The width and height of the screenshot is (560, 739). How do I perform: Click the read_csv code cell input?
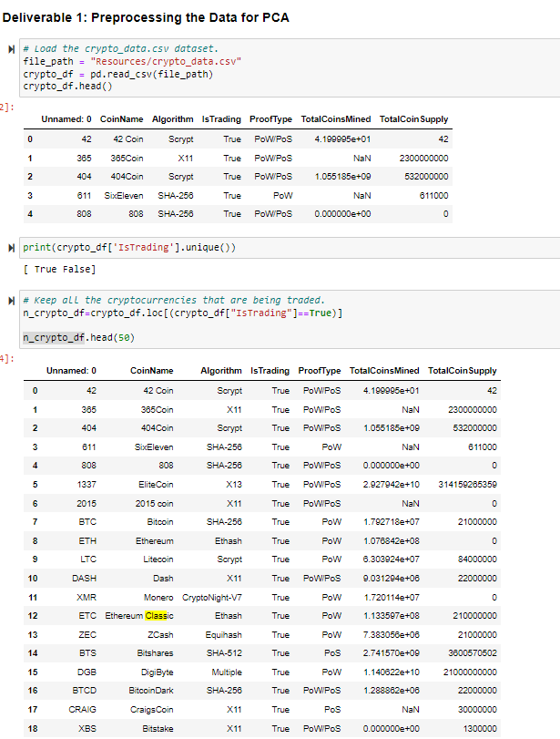[290, 67]
